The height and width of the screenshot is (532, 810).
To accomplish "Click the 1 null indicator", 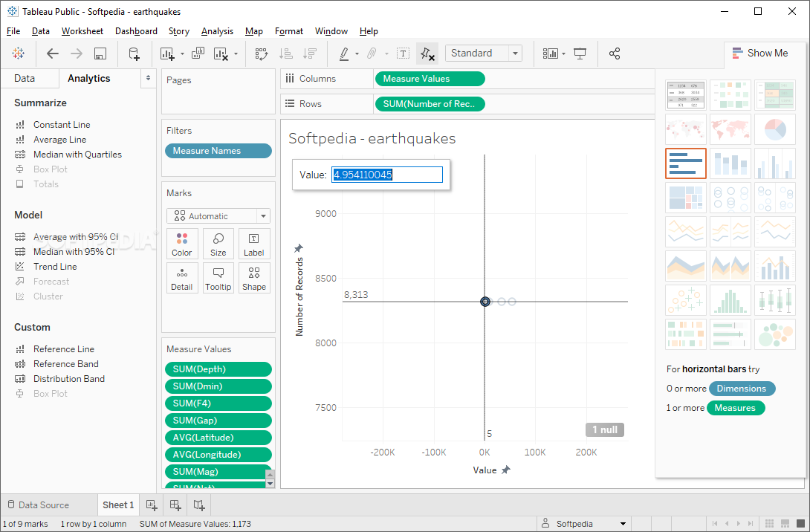I will [x=604, y=429].
